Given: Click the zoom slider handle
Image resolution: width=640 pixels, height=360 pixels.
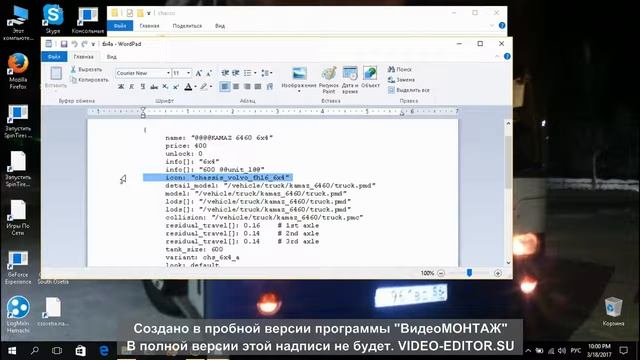Looking at the screenshot, I should [469, 273].
